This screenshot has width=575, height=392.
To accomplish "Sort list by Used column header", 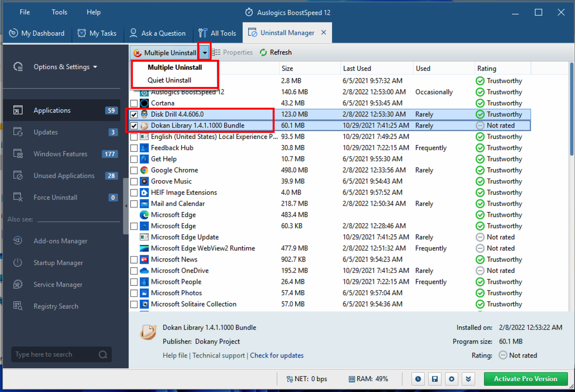I will pos(444,68).
